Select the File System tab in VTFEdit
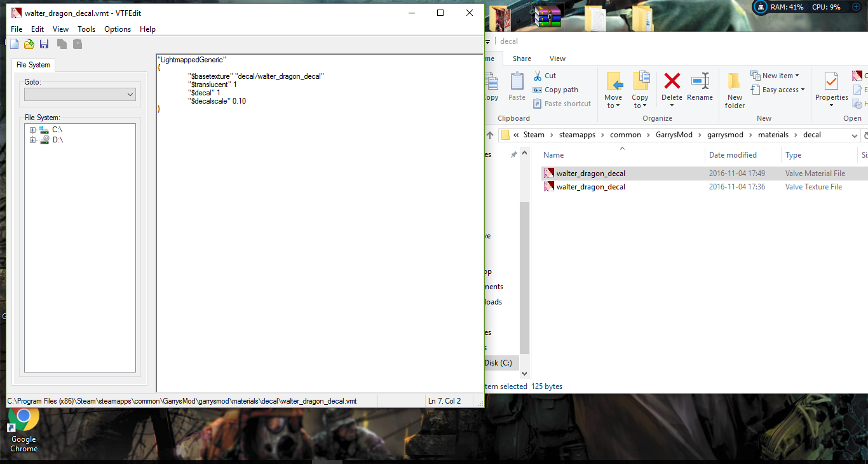This screenshot has width=868, height=464. pyautogui.click(x=33, y=65)
